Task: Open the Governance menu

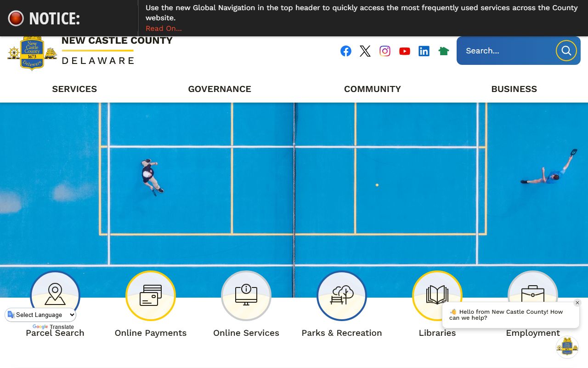Action: point(220,89)
